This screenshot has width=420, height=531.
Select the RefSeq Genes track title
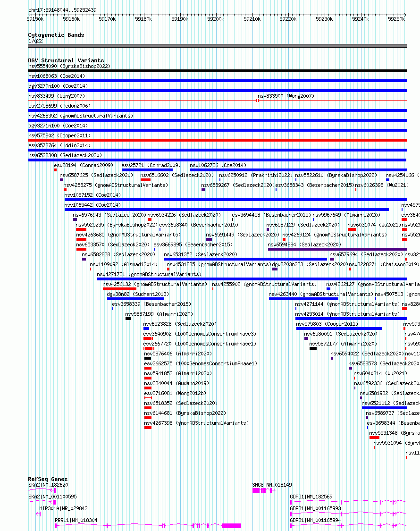(x=48, y=479)
